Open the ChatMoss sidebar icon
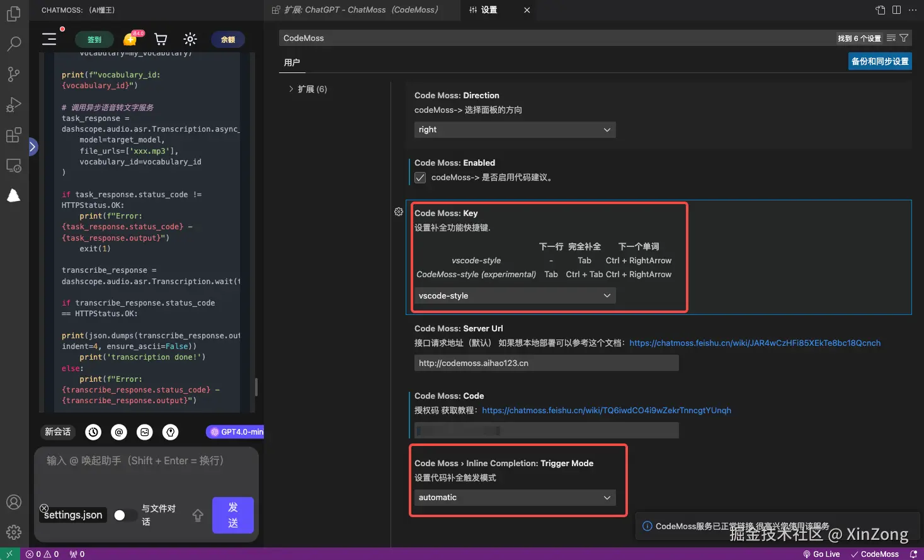The image size is (924, 560). pyautogui.click(x=14, y=196)
